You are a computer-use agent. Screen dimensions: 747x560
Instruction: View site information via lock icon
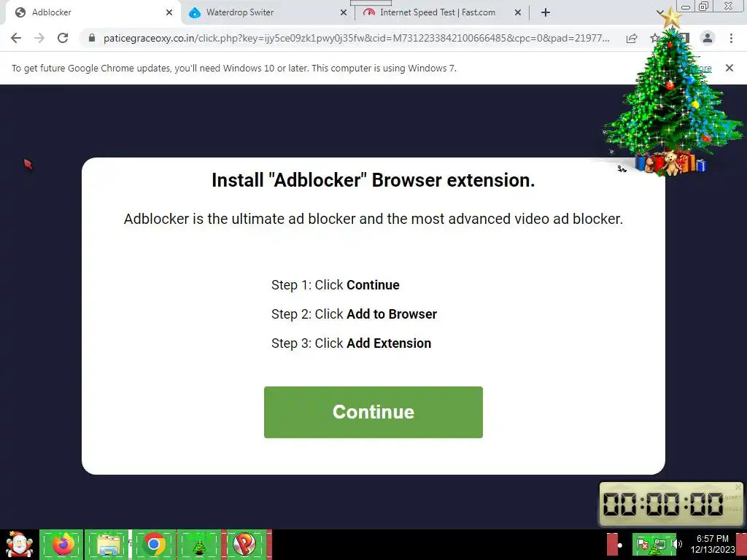(92, 38)
